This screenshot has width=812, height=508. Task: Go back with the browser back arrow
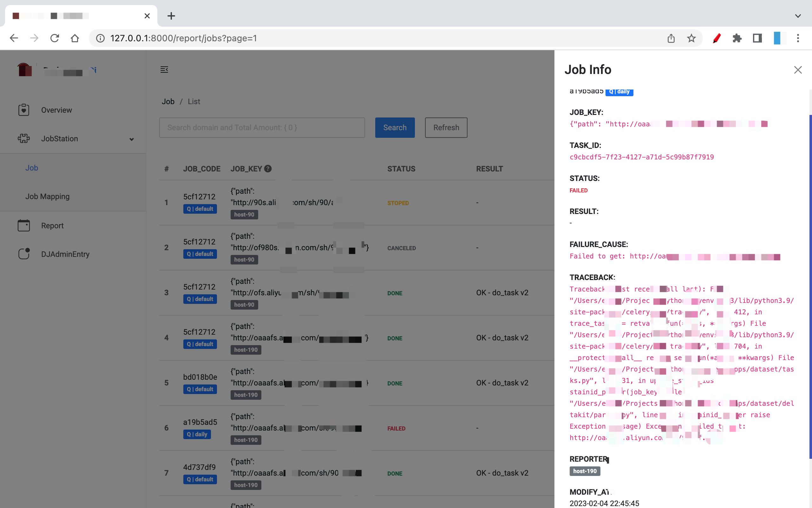click(x=14, y=38)
